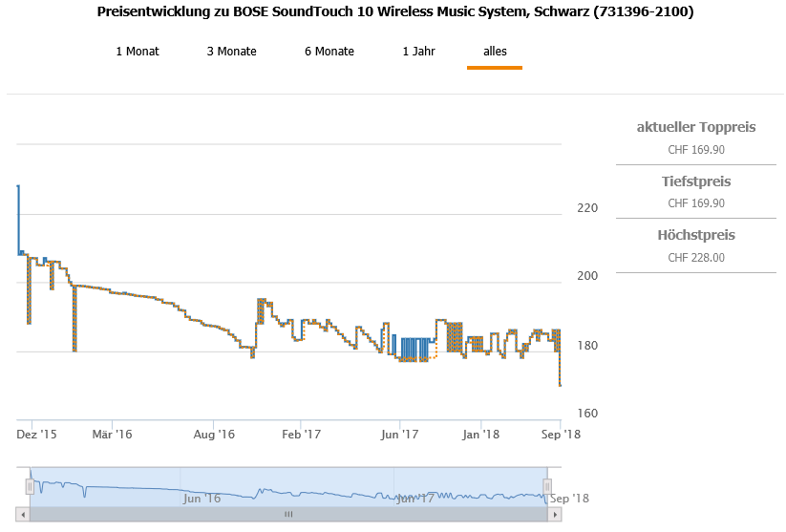Click the 160 y-axis price label

587,414
